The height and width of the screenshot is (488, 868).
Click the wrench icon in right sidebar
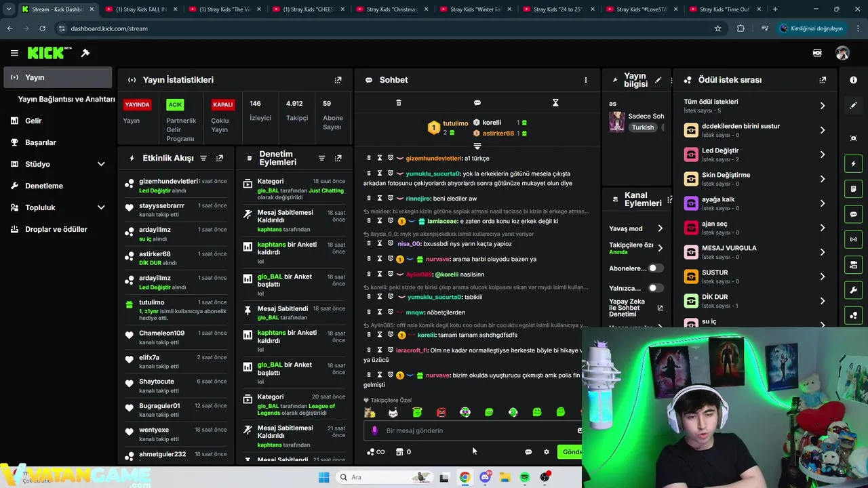(854, 290)
